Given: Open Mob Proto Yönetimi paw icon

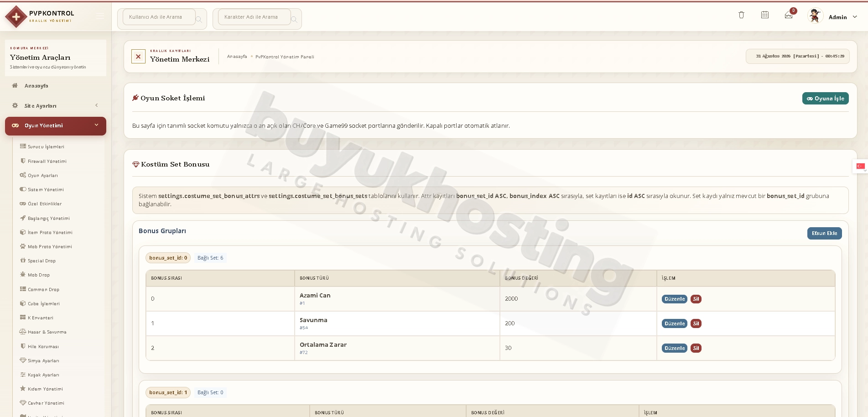Looking at the screenshot, I should click(x=23, y=246).
